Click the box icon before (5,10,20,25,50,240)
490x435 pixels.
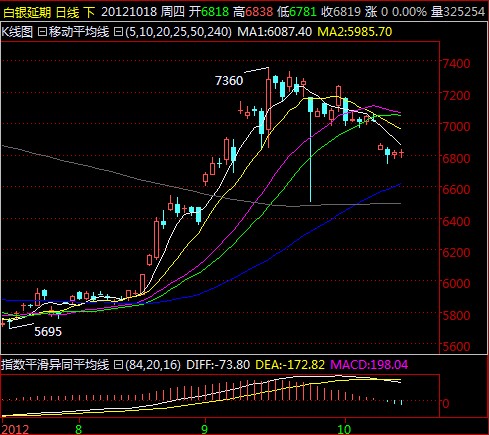(118, 32)
